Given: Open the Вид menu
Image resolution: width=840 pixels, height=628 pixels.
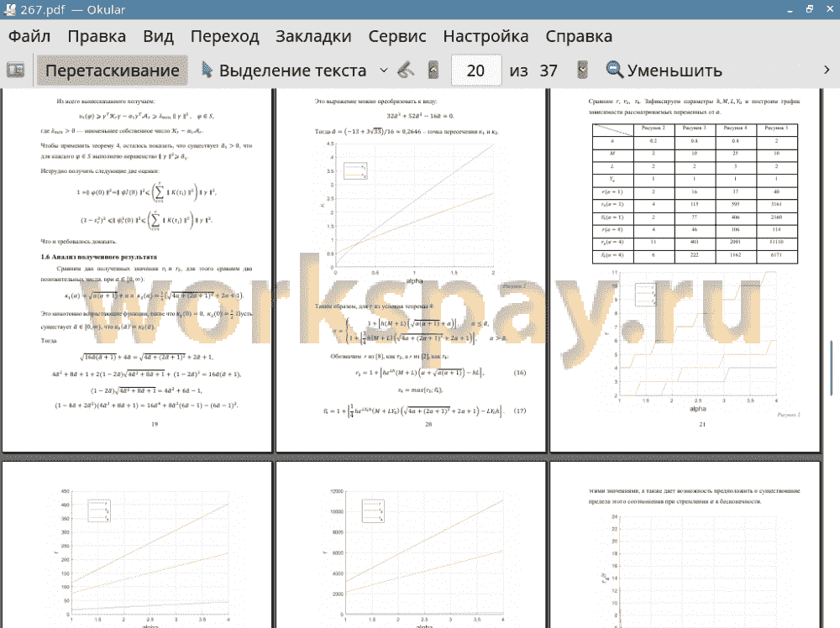Looking at the screenshot, I should (x=158, y=36).
